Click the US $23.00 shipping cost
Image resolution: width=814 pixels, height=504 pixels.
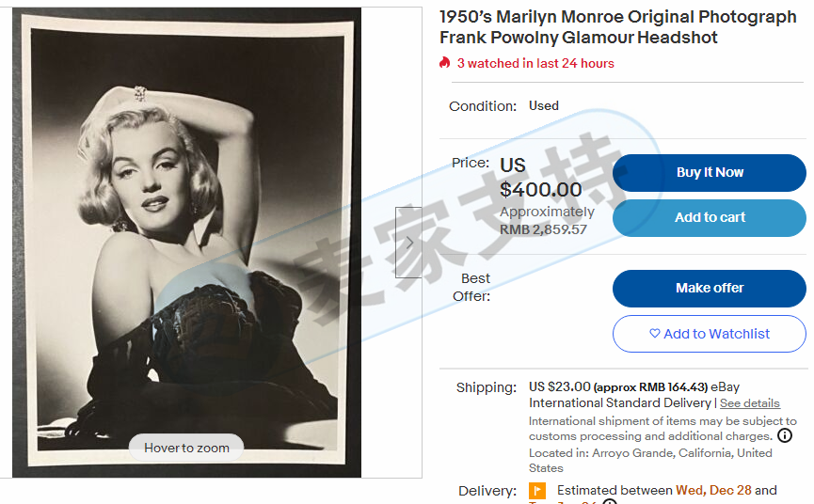[x=560, y=386]
